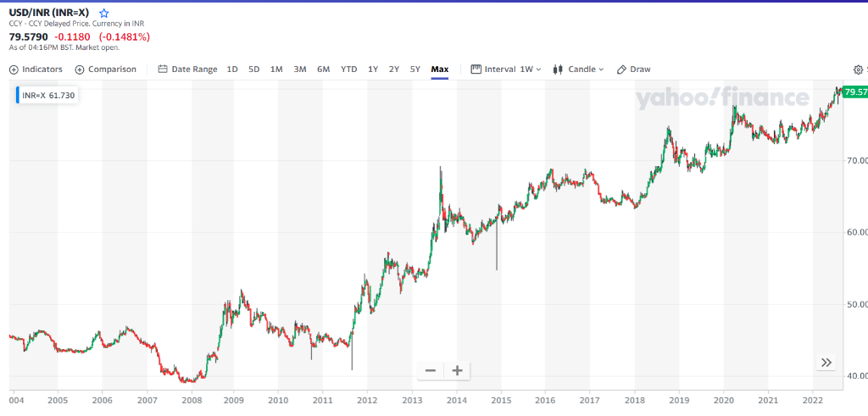Switch to the 1D time range
The height and width of the screenshot is (416, 868).
(x=232, y=69)
